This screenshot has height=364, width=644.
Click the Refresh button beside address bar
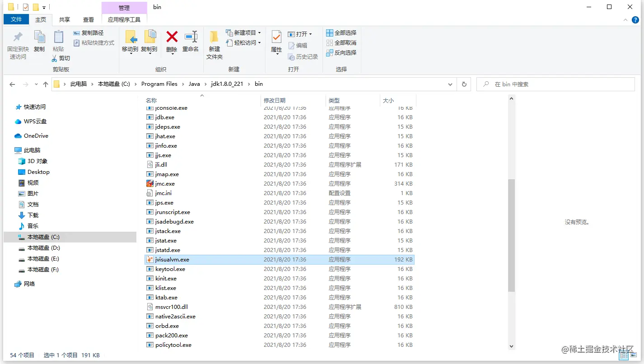(464, 84)
